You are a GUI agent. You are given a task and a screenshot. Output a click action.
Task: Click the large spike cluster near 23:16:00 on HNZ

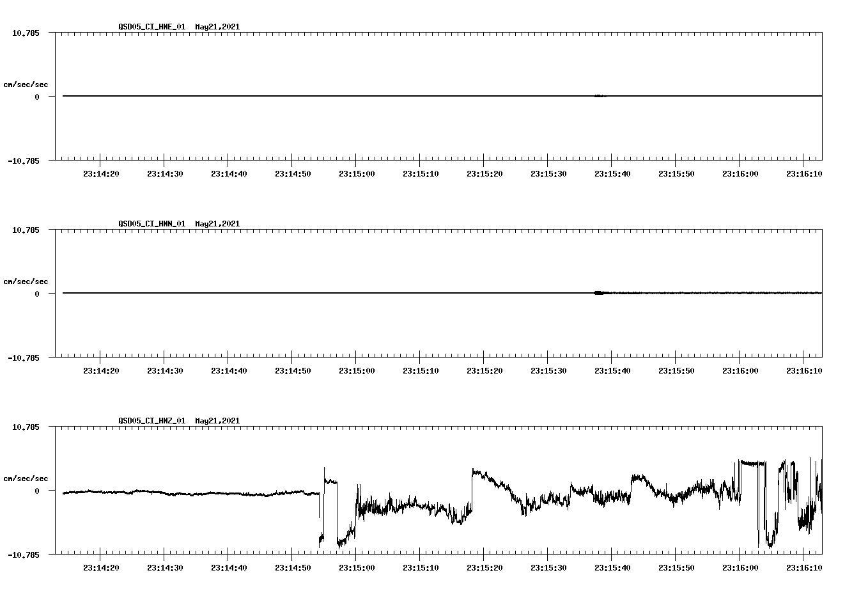pyautogui.click(x=751, y=467)
